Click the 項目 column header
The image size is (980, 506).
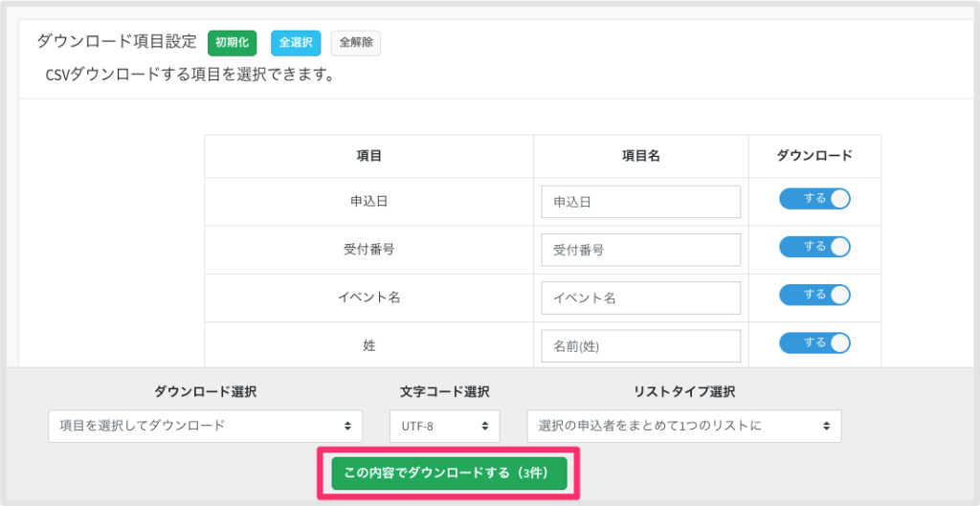[368, 156]
